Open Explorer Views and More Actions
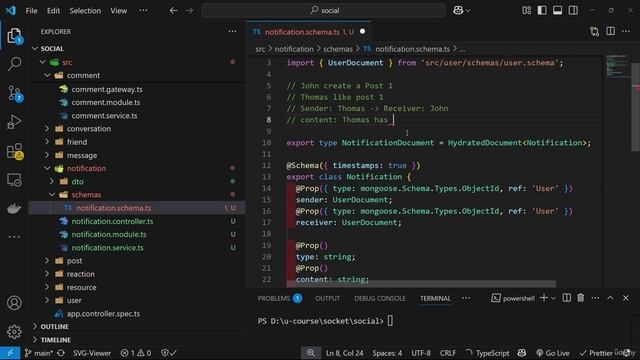Viewport: 640px width, 360px height. (x=232, y=31)
